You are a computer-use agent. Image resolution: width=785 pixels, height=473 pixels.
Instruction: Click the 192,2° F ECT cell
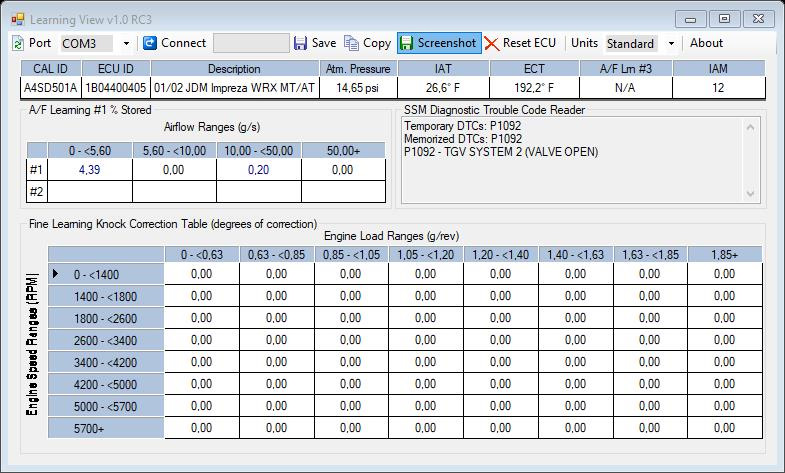[x=534, y=88]
